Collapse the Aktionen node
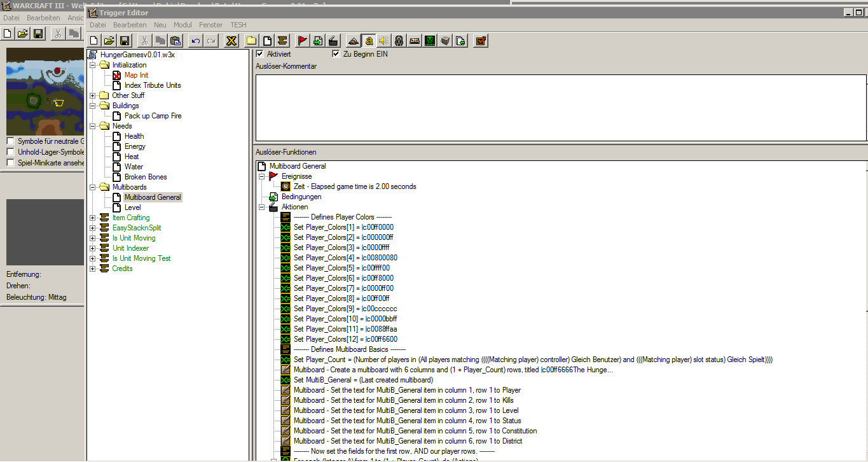 261,207
